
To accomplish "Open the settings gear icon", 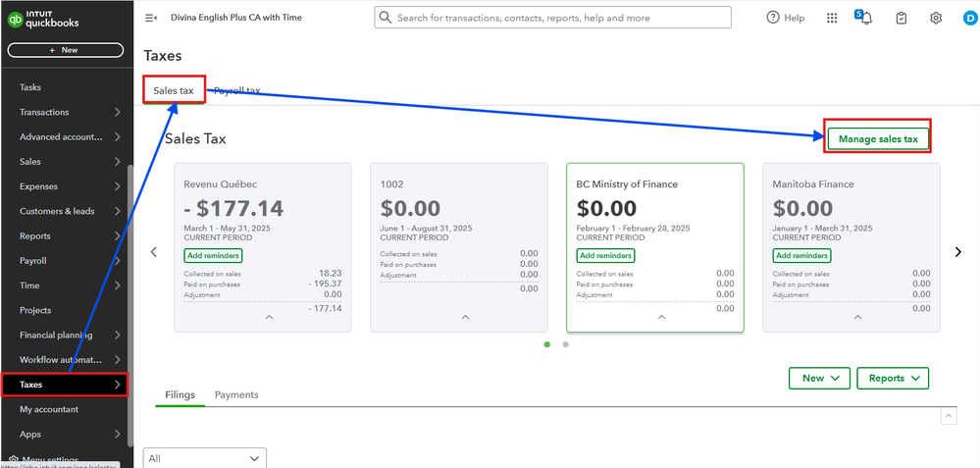I will point(936,18).
